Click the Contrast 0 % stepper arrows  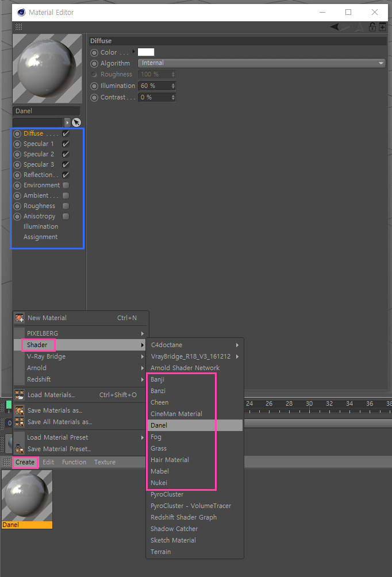pyautogui.click(x=173, y=98)
